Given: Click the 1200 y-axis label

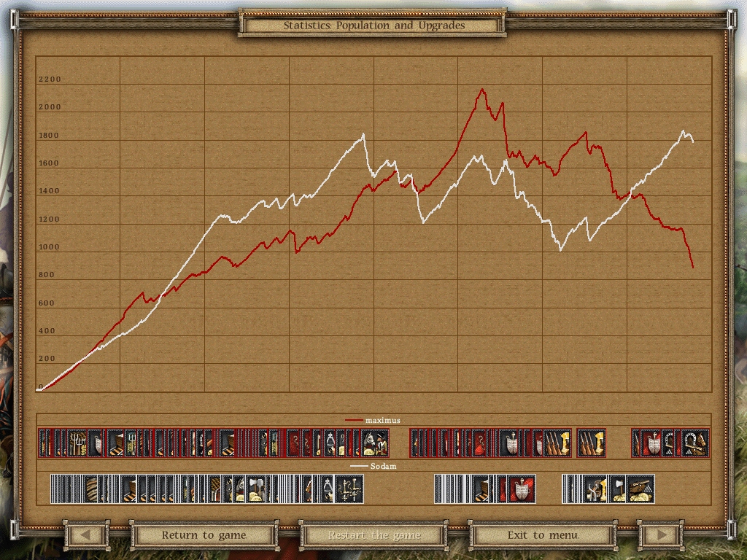Looking at the screenshot, I should [49, 219].
